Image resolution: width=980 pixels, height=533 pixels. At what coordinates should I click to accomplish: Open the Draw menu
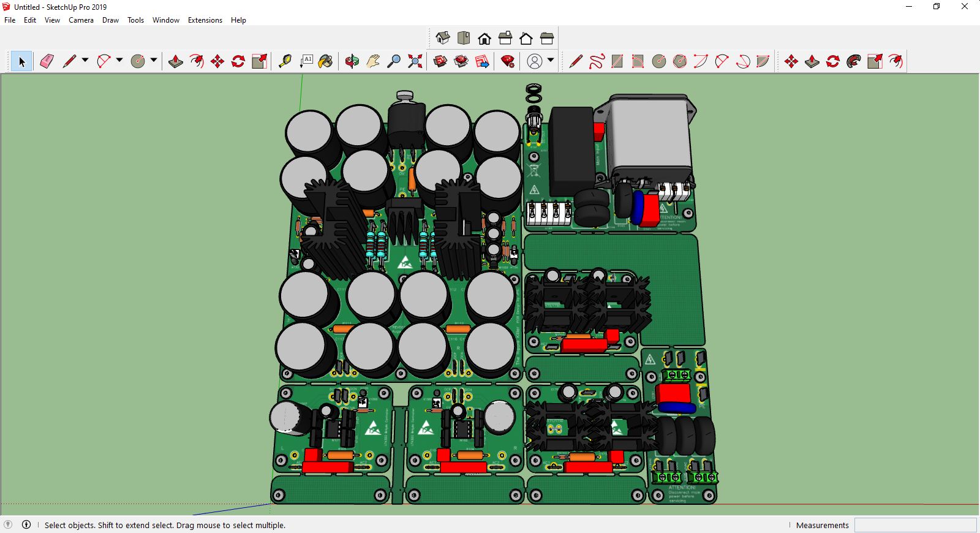point(110,20)
